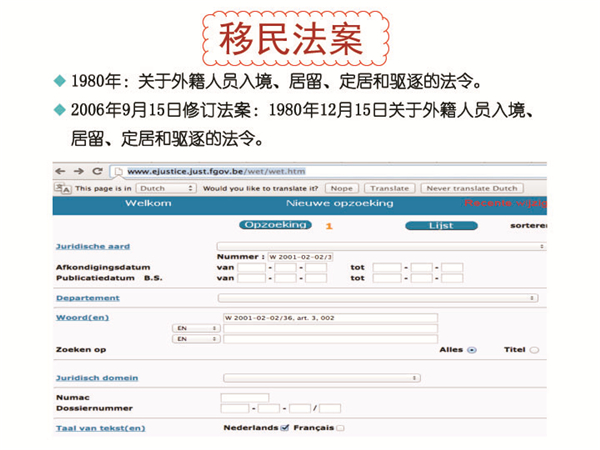Click the browser back arrow
This screenshot has width=600, height=450.
(62, 171)
